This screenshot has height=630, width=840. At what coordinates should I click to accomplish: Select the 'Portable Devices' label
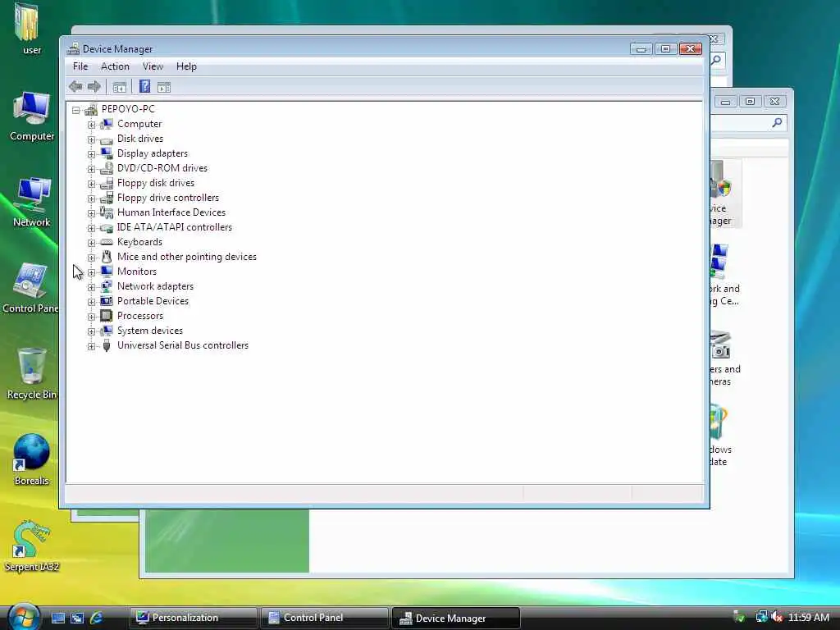point(153,301)
